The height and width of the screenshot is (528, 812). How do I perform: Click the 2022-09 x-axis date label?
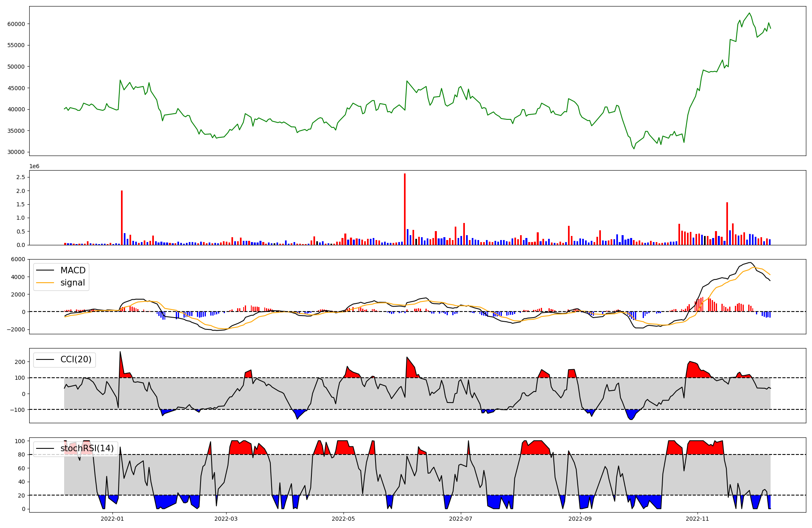[580, 519]
